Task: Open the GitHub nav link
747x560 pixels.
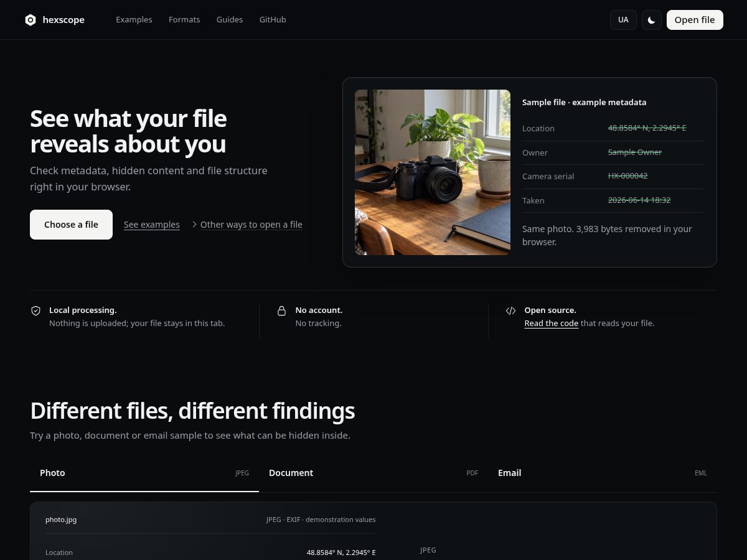Action: [x=273, y=20]
